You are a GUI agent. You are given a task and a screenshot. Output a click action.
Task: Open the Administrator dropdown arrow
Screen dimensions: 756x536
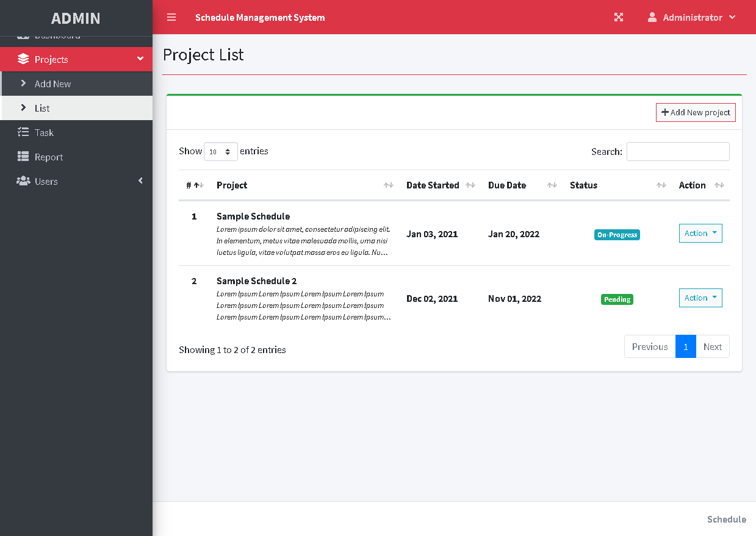(732, 17)
